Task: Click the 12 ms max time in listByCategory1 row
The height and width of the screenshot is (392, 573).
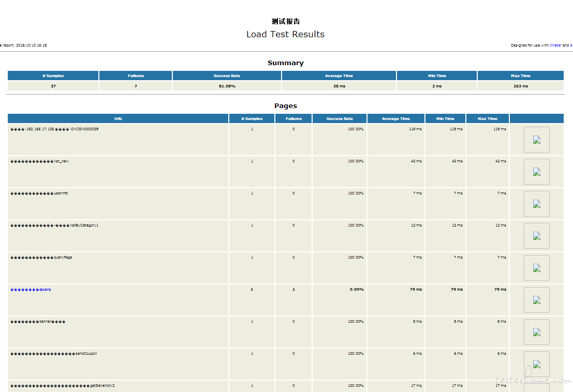Action: tap(501, 225)
